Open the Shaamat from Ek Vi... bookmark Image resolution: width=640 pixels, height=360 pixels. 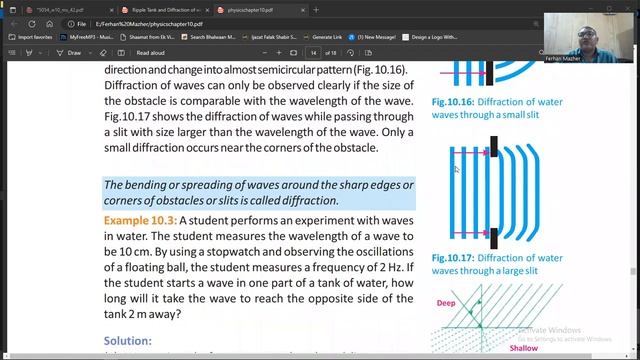[x=147, y=37]
